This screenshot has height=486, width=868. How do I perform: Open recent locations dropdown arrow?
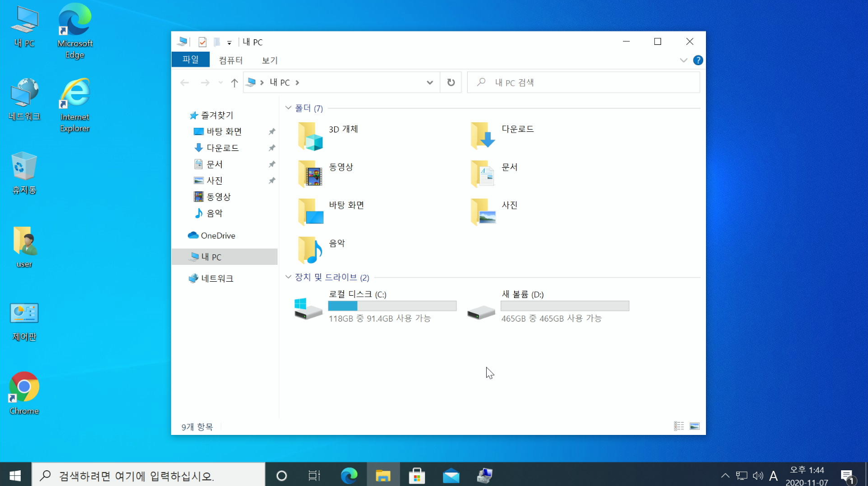tap(220, 82)
